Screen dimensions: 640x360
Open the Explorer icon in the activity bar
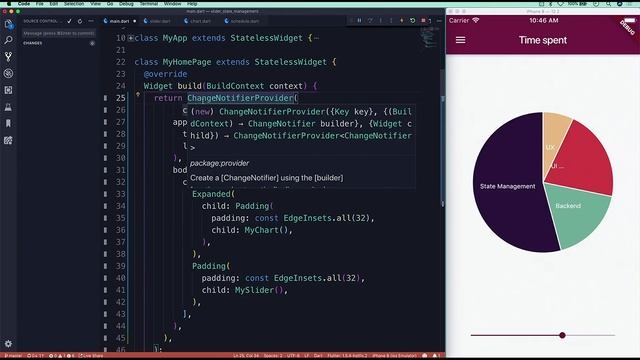[9, 24]
